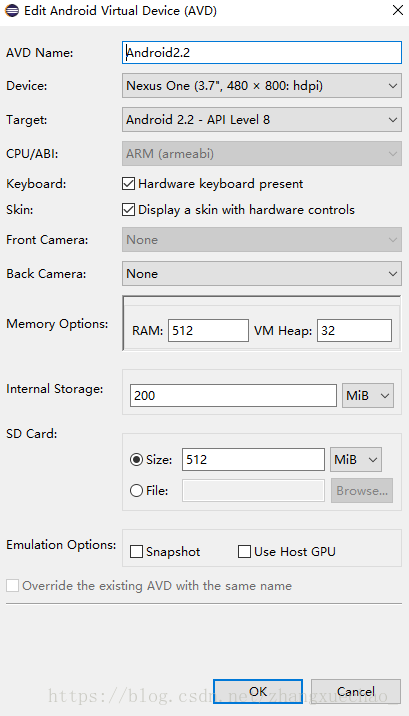Click the Cancel button
The height and width of the screenshot is (716, 409).
click(x=356, y=691)
